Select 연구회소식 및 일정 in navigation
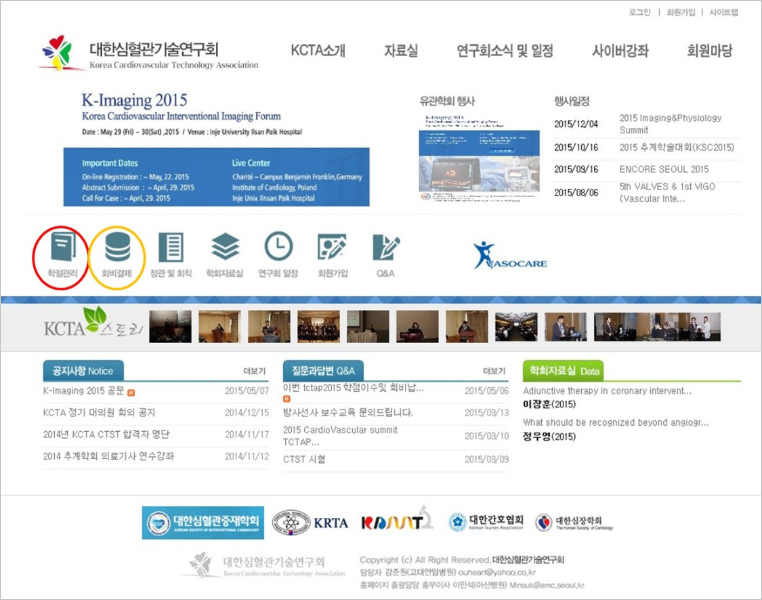This screenshot has height=600, width=762. click(x=504, y=51)
